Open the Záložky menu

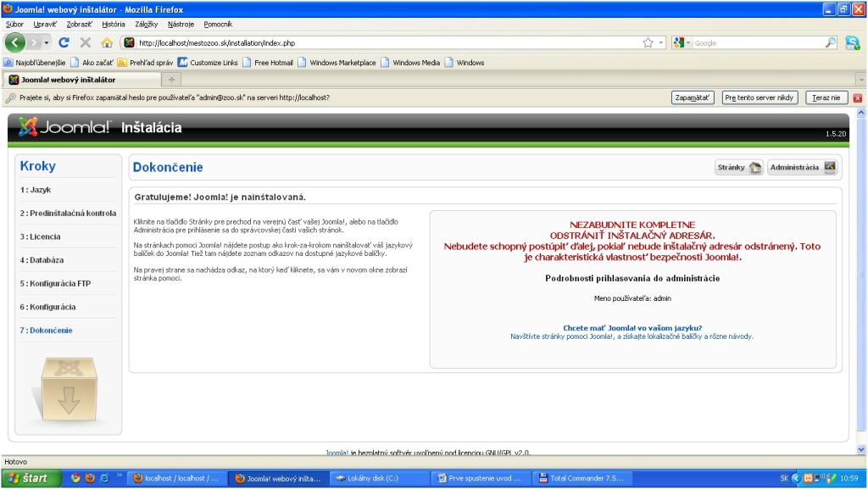pyautogui.click(x=146, y=24)
